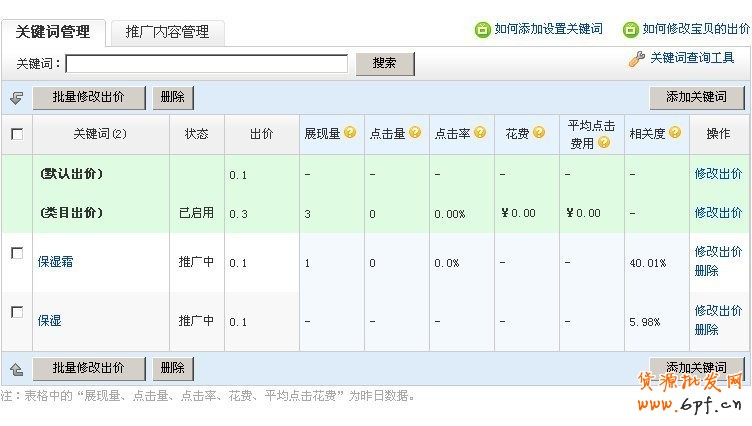
Task: Check the box for keyword 保湿
Action: pos(17,313)
